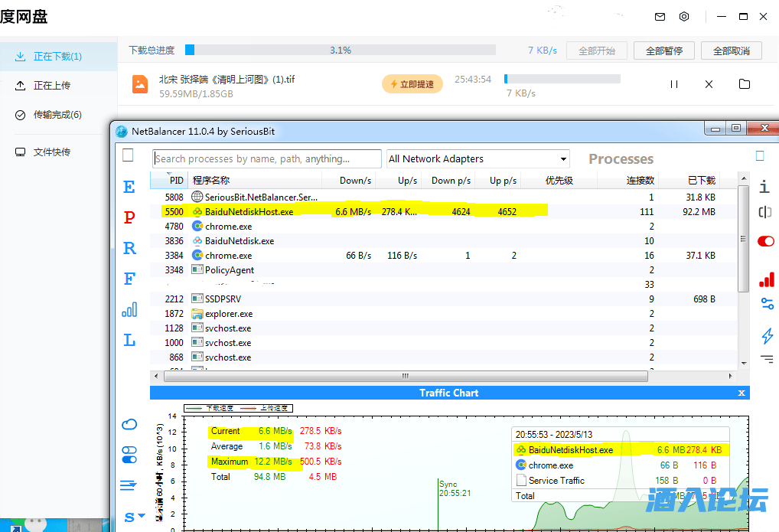Click the 全部暂停 button
Viewport: 779px width, 532px height.
pyautogui.click(x=663, y=51)
